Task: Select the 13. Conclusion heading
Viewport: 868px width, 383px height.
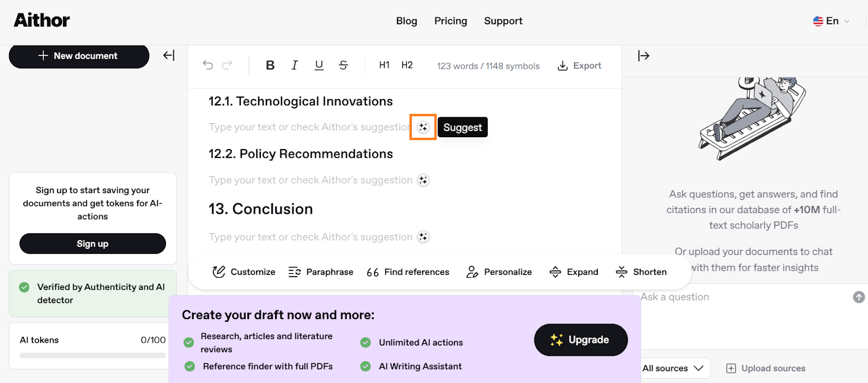Action: pos(260,209)
